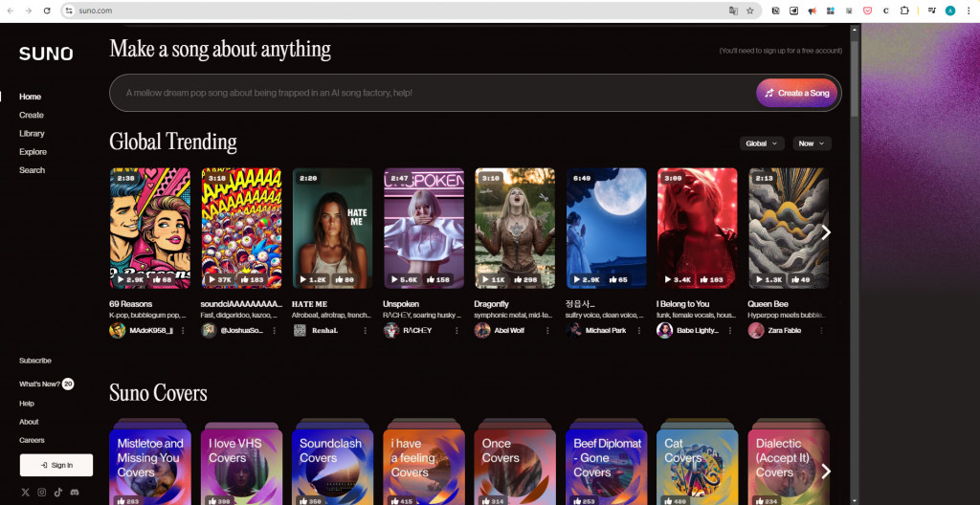Open more options for 69 Reasons
Image resolution: width=980 pixels, height=505 pixels.
coord(183,330)
